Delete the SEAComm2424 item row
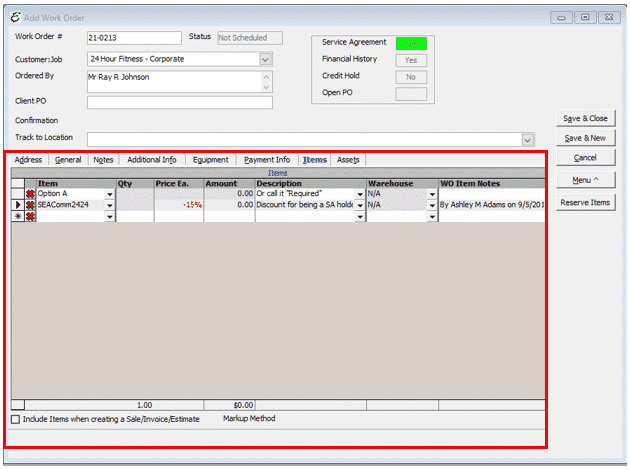The image size is (630, 469). click(x=30, y=205)
